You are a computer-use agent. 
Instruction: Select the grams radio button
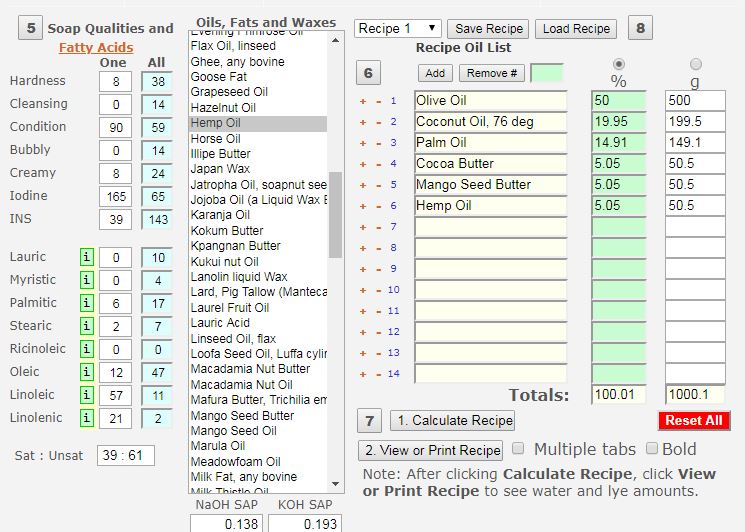click(696, 64)
